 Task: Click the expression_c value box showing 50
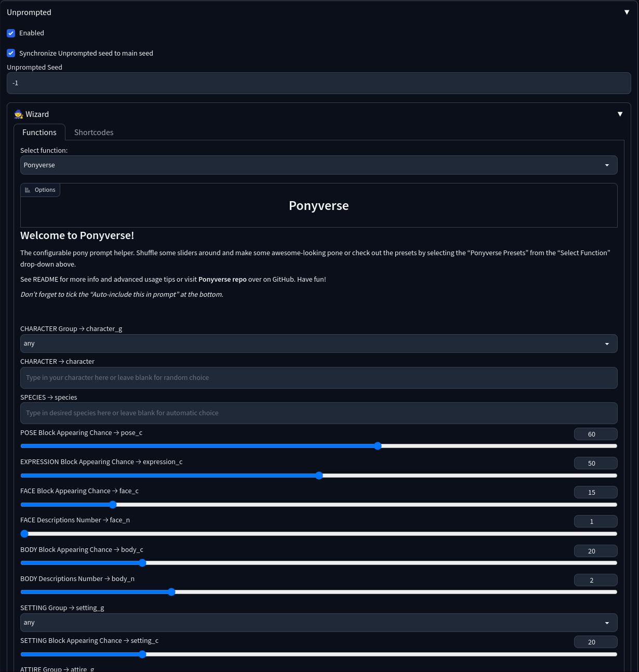click(596, 463)
